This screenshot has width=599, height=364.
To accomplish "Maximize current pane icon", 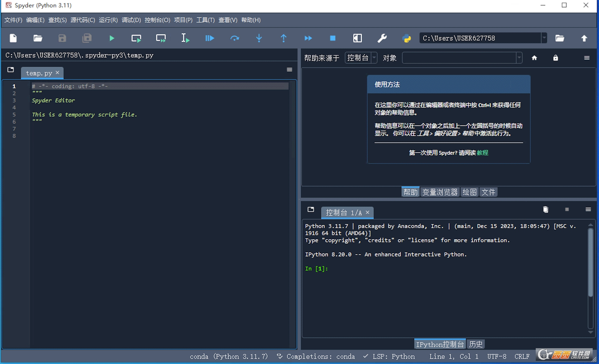I will [x=357, y=38].
